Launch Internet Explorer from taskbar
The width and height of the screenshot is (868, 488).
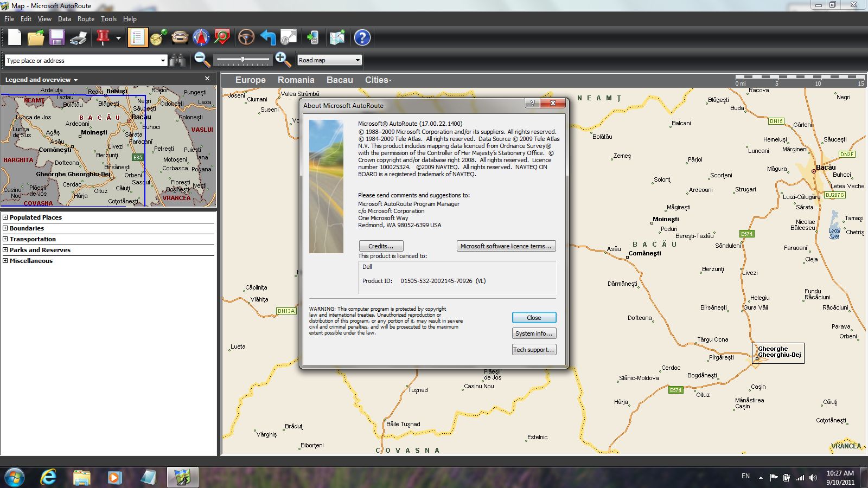[x=49, y=477]
